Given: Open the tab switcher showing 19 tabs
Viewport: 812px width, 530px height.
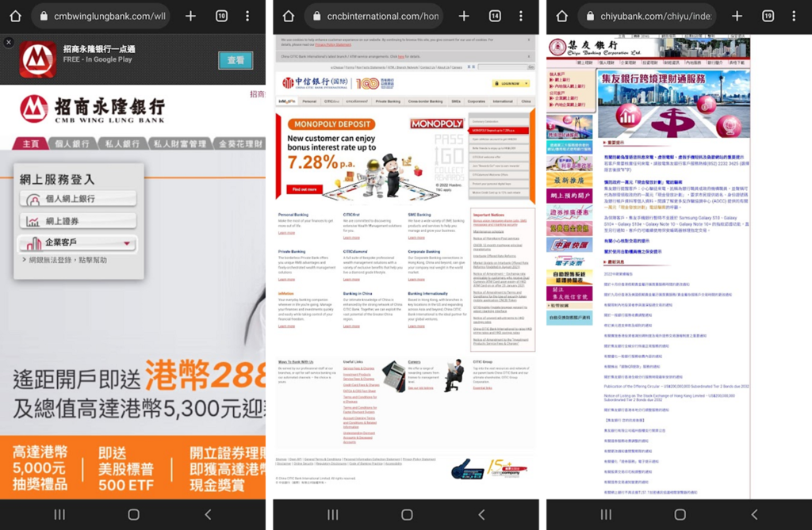Looking at the screenshot, I should pyautogui.click(x=768, y=16).
